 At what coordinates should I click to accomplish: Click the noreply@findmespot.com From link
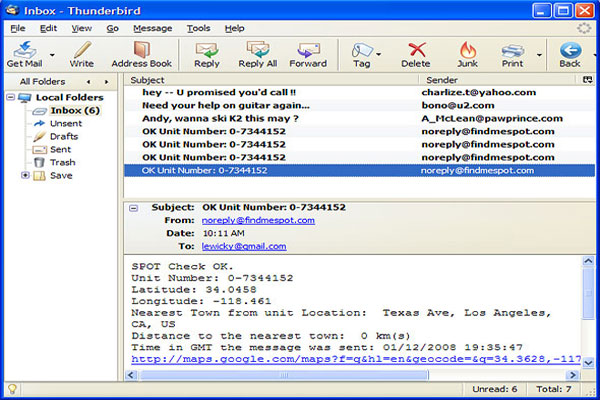click(x=258, y=220)
